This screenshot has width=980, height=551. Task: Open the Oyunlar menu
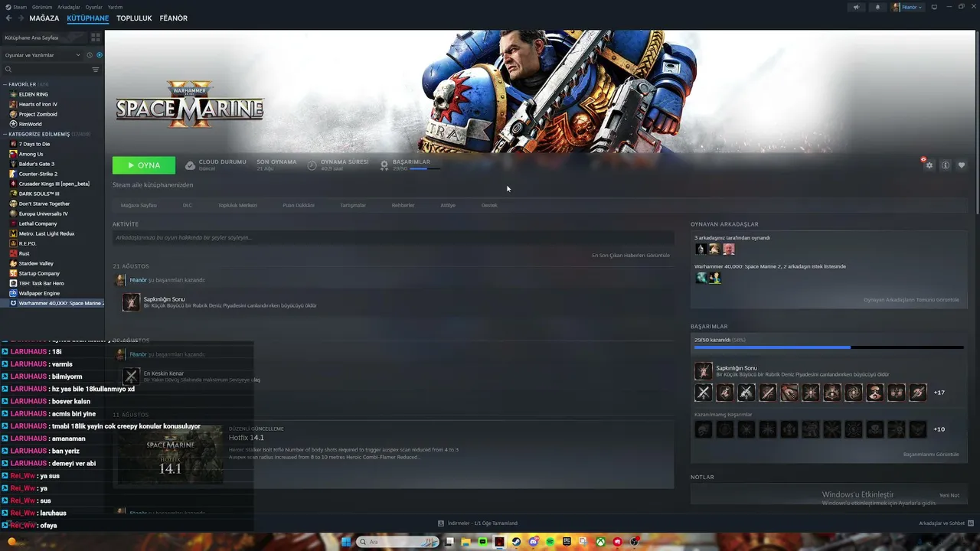(94, 7)
